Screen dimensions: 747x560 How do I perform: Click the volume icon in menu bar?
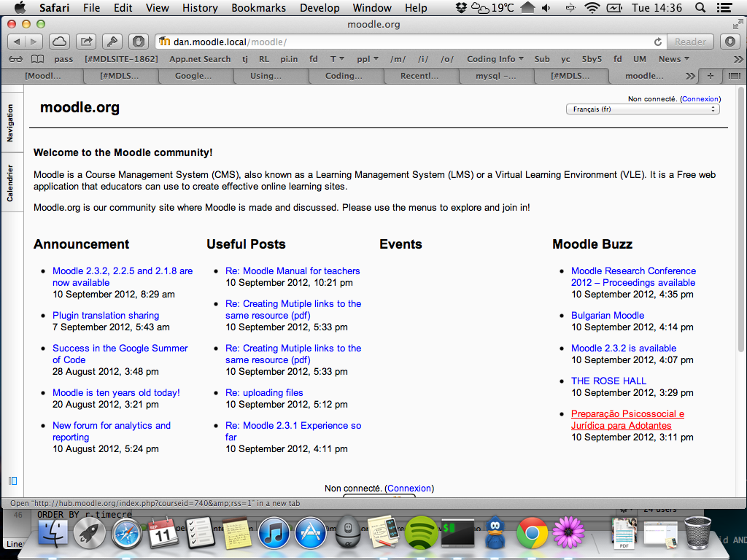pos(546,7)
